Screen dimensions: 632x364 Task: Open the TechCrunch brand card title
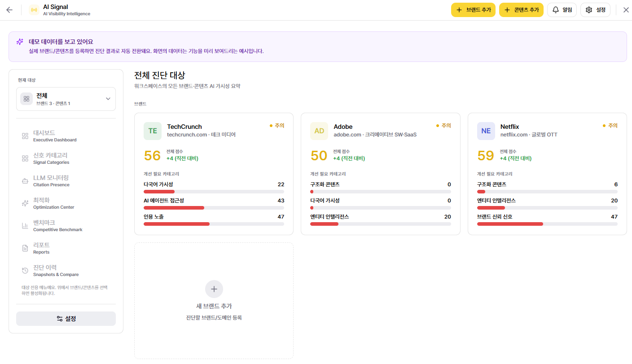point(184,127)
